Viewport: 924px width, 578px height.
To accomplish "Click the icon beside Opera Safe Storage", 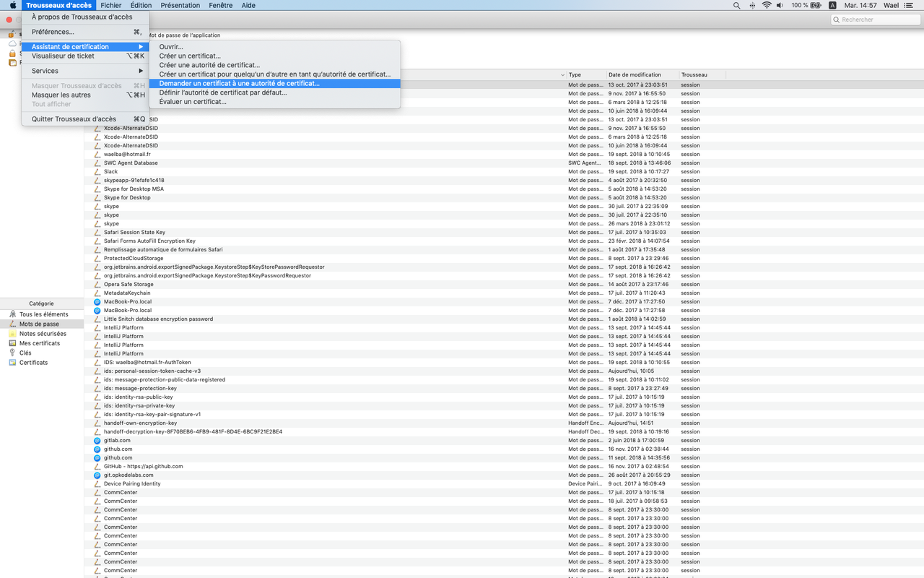I will tap(97, 284).
